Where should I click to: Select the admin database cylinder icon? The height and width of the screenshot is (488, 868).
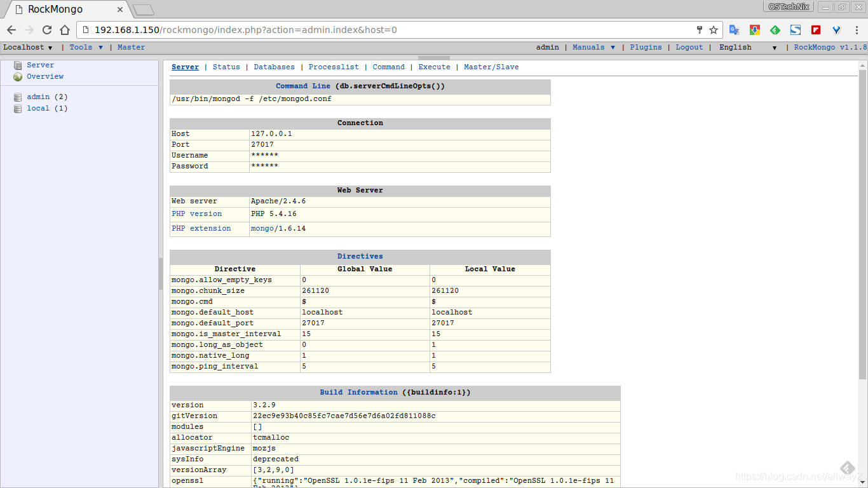pos(17,97)
